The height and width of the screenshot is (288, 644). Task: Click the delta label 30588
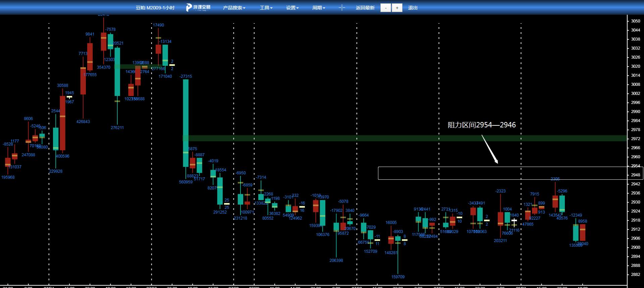coord(62,85)
